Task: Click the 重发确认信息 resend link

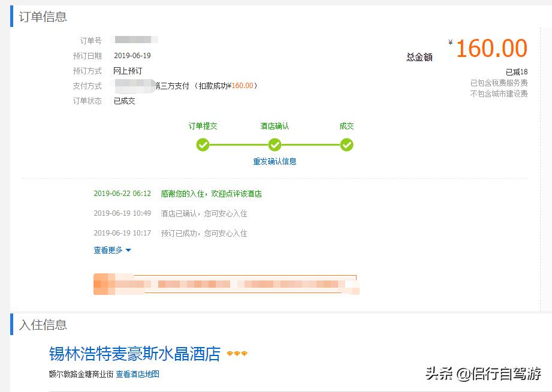Action: (x=274, y=161)
